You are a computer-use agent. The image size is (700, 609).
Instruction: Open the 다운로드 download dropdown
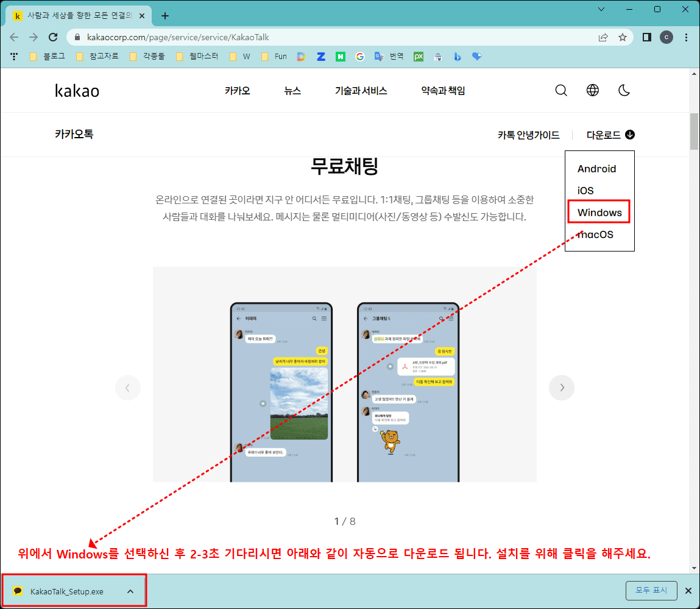pyautogui.click(x=609, y=135)
